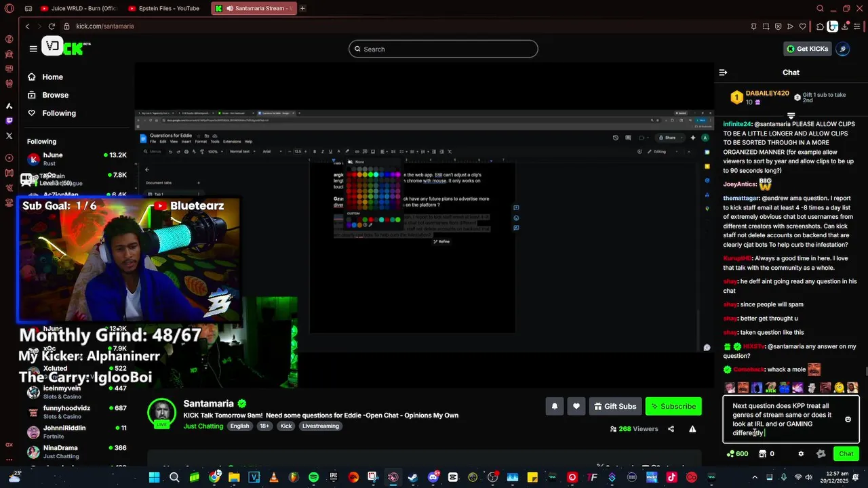Reload the page
This screenshot has width=868, height=488.
pyautogui.click(x=52, y=26)
